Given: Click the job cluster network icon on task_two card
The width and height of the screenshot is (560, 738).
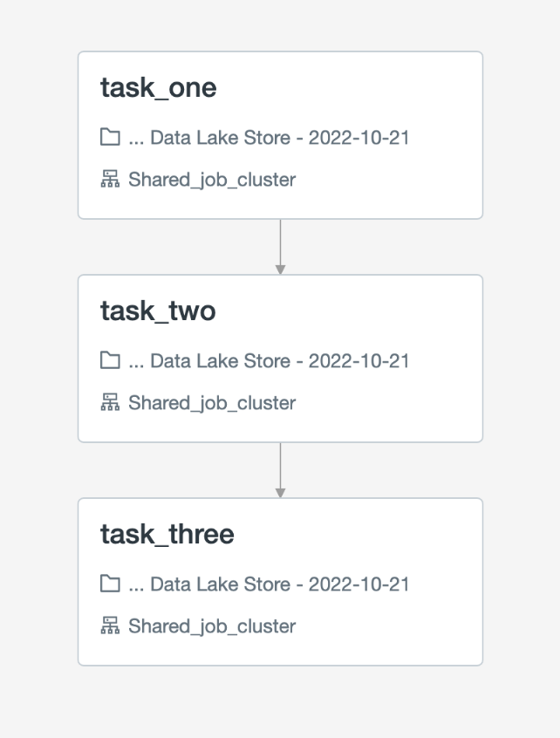Looking at the screenshot, I should click(x=109, y=403).
